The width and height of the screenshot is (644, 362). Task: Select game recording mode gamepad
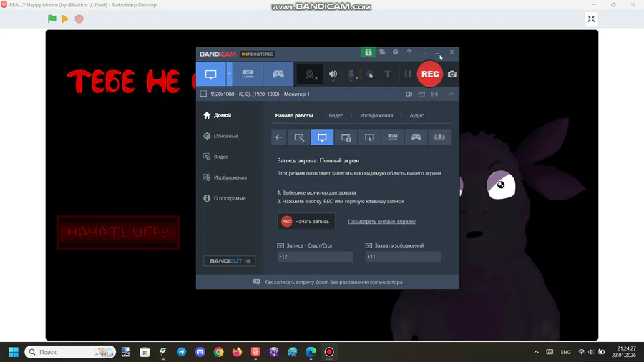(x=278, y=74)
